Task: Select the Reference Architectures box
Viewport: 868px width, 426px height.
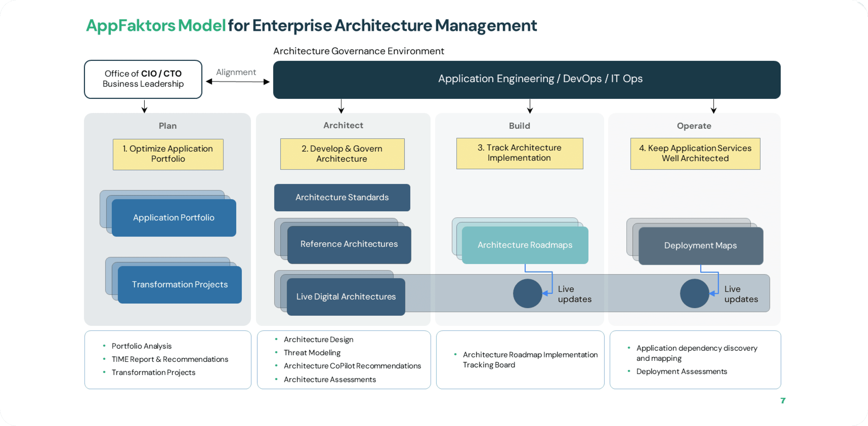Action: 349,244
